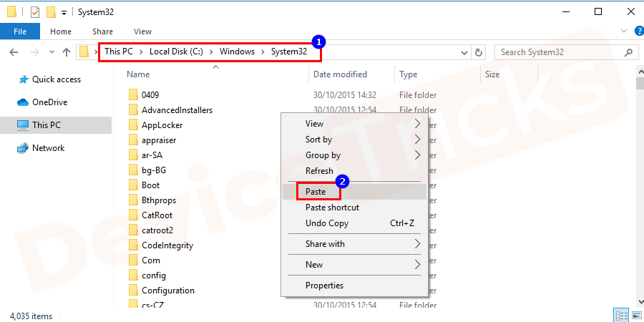
Task: Expand View submenu in context menu
Action: [x=354, y=124]
